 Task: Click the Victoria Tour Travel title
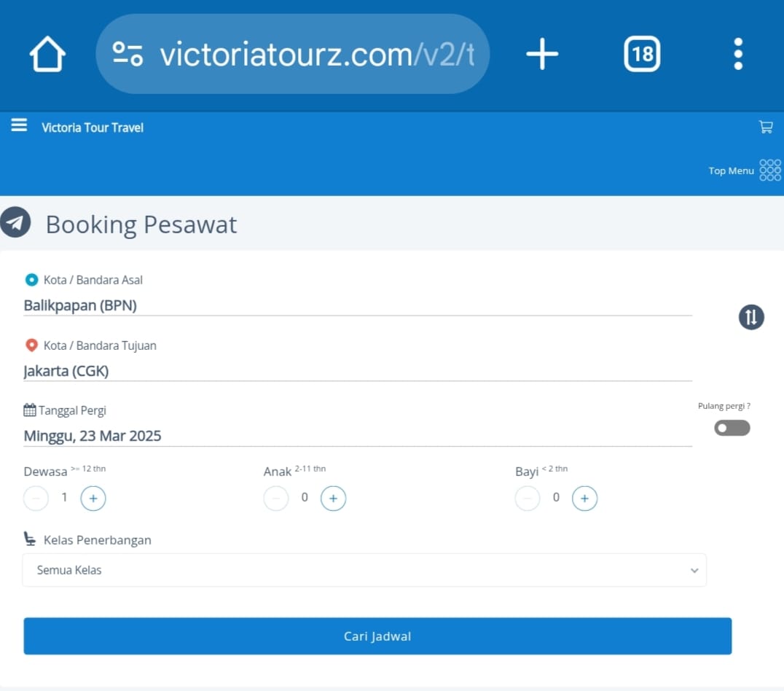pos(92,127)
